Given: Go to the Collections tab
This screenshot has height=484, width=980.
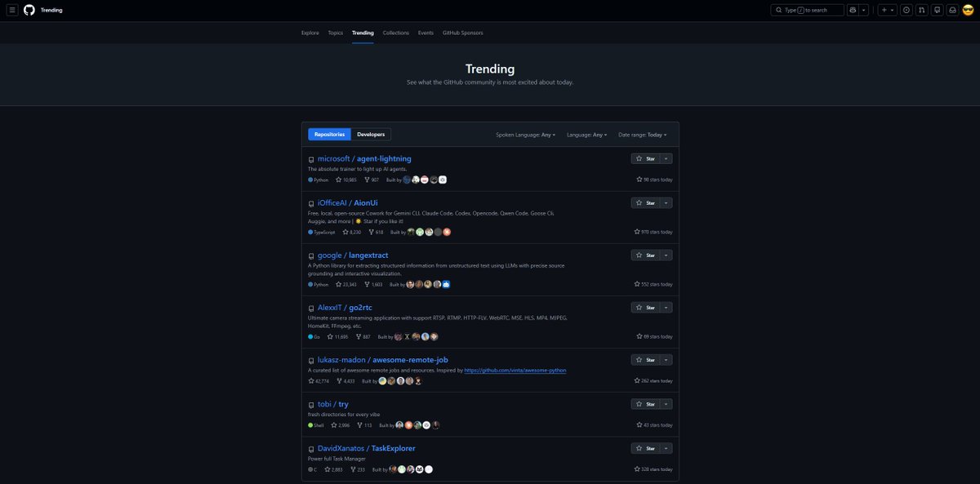Looking at the screenshot, I should point(396,33).
